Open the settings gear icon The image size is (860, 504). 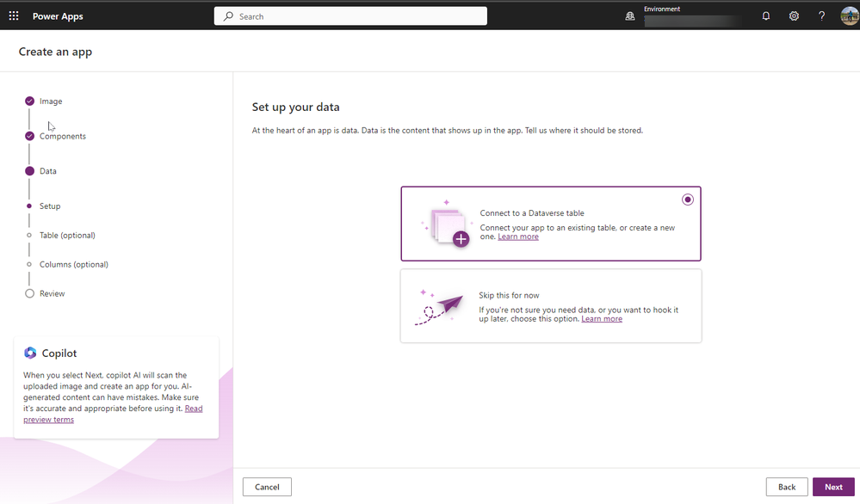coord(794,15)
